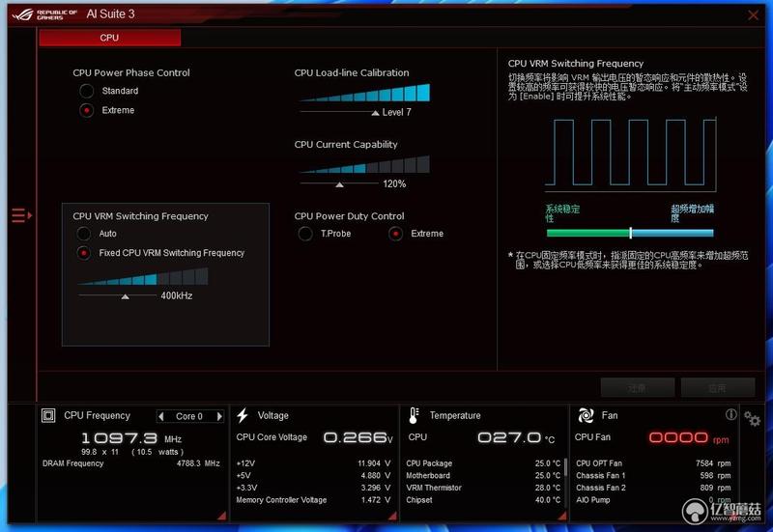Screen dimensions: 773x532
Task: Expand the Temperature panel corner triangle
Action: coord(562,516)
